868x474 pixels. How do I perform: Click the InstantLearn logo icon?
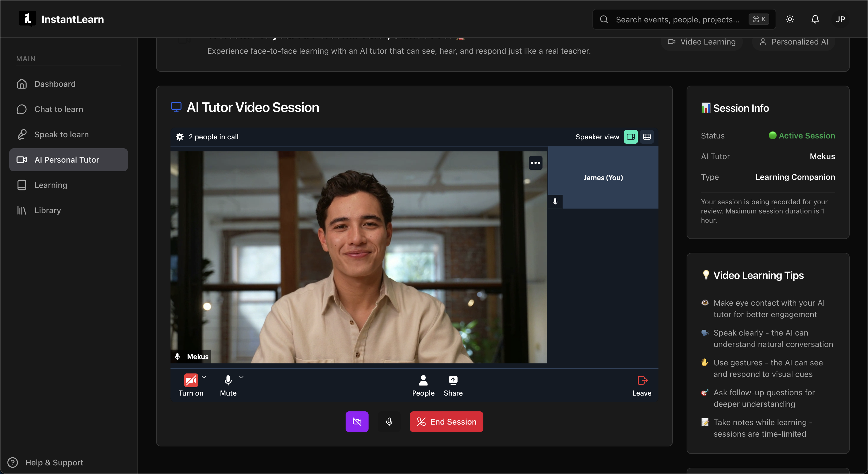27,19
